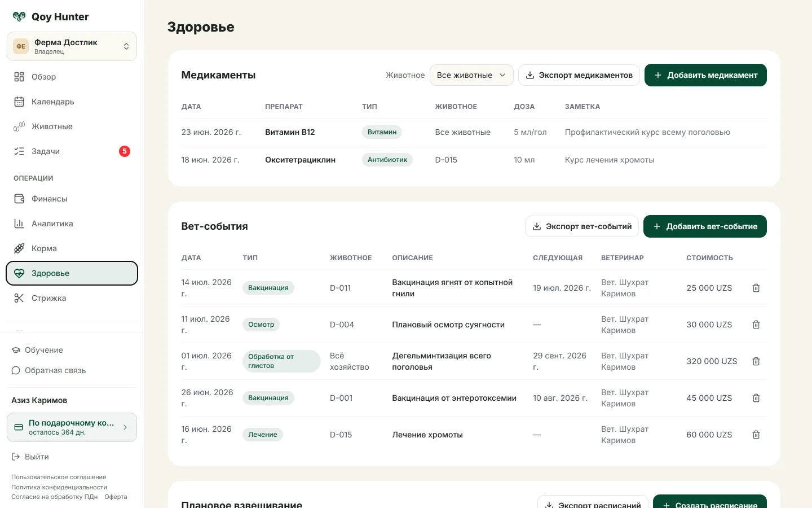Navigate to Финансы
The width and height of the screenshot is (812, 508).
point(72,199)
